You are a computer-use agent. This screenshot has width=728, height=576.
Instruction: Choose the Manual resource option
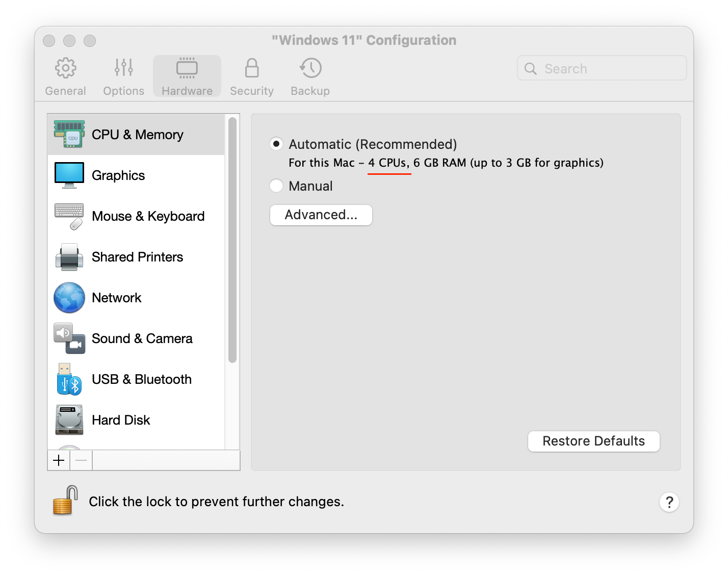pyautogui.click(x=276, y=186)
